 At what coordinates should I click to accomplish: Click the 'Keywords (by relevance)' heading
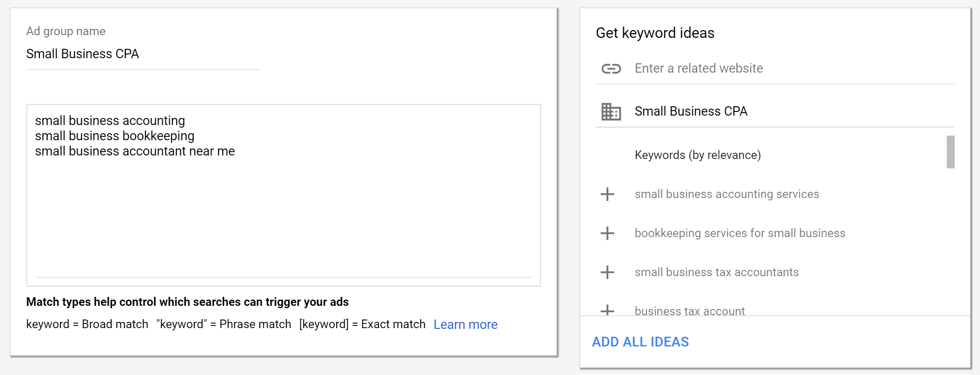pos(698,155)
